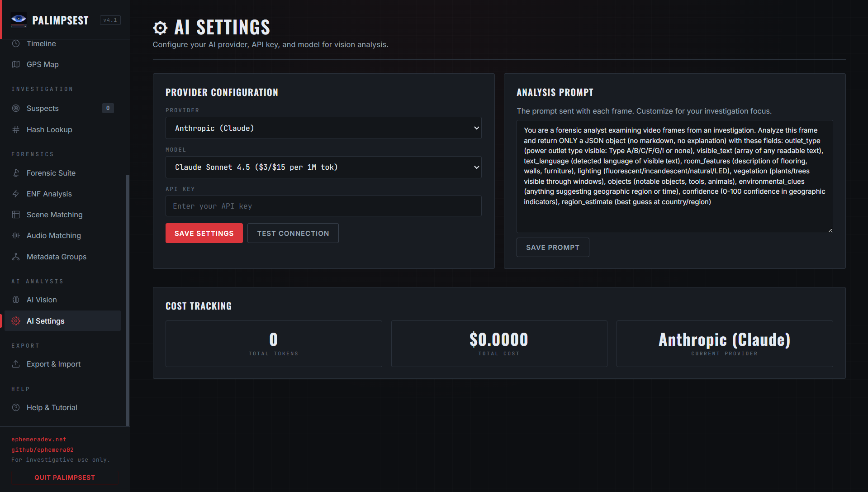Open the github/ephemera02 link
868x492 pixels.
tap(43, 450)
